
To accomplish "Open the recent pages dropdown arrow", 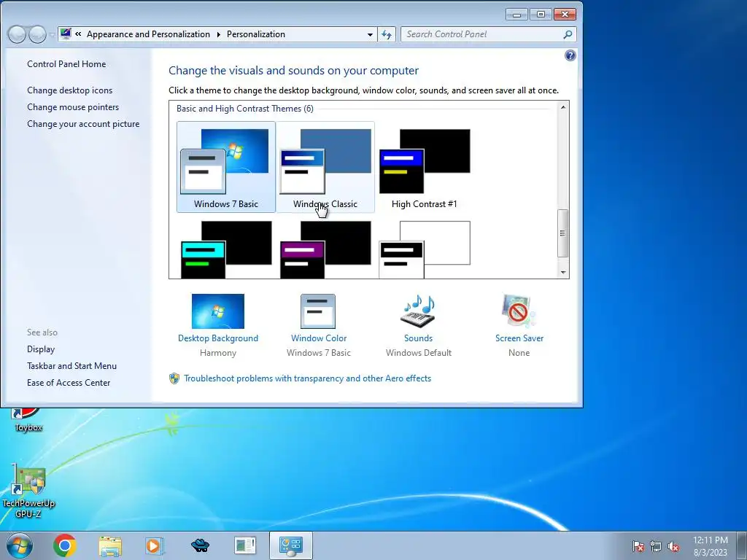I will click(52, 35).
